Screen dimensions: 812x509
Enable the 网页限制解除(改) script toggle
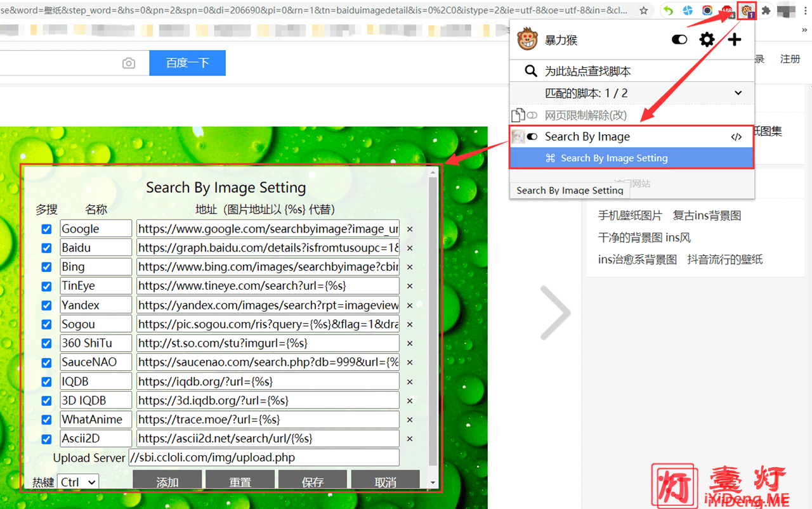click(x=532, y=115)
